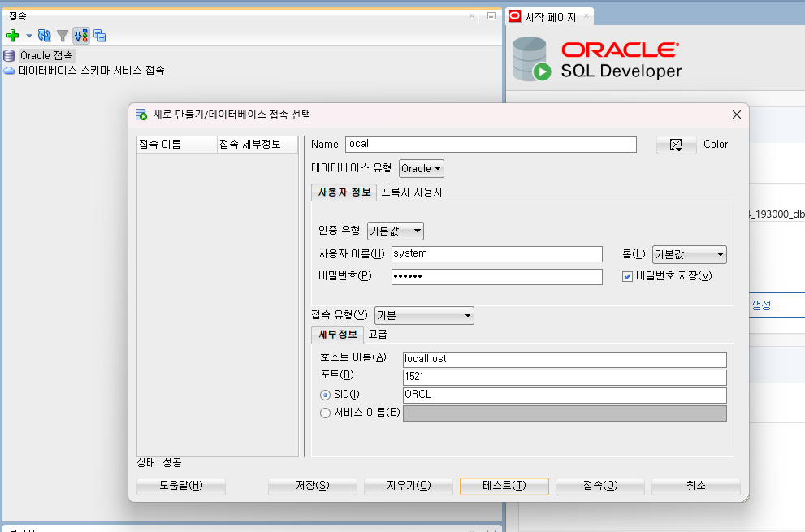Refresh the connections list
Image resolution: width=805 pixels, height=532 pixels.
[44, 35]
